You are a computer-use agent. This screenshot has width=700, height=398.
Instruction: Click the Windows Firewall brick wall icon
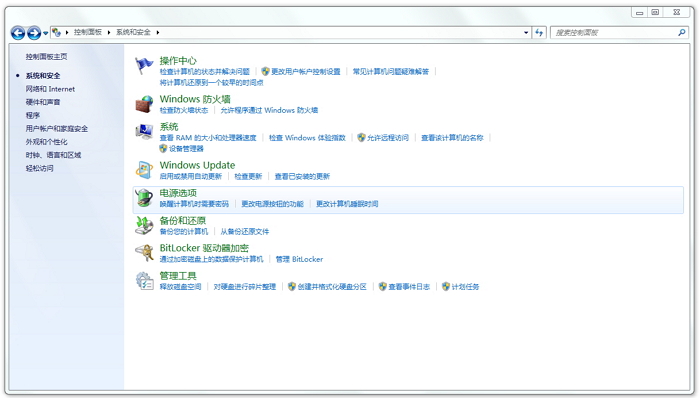[144, 104]
